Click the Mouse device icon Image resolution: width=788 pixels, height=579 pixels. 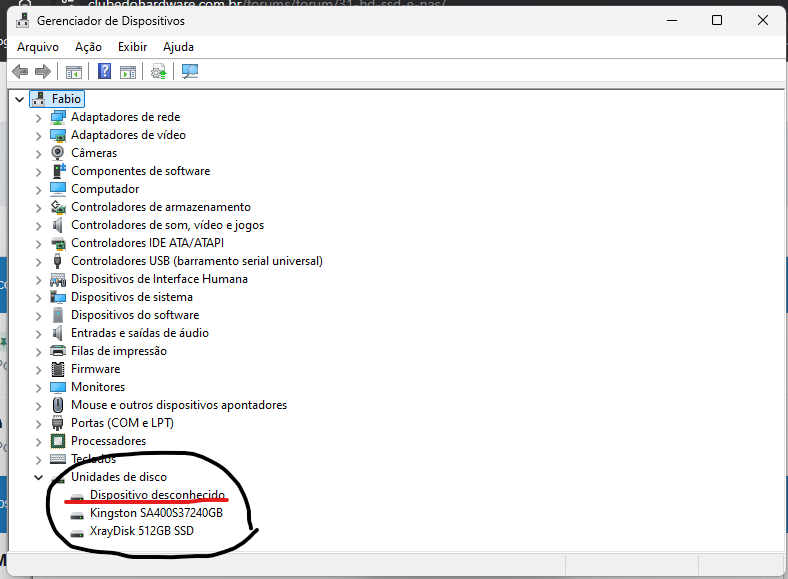click(x=58, y=405)
